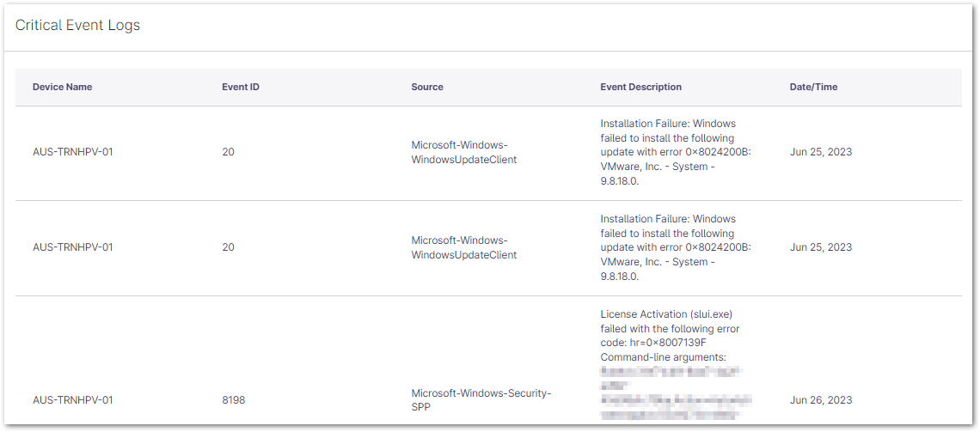Click the Jun 26, 2023 date

tap(820, 400)
